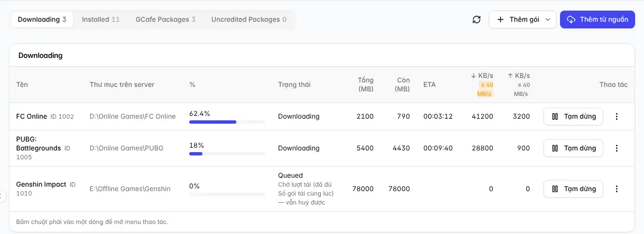The height and width of the screenshot is (234, 644).
Task: Click download speed value 41200
Action: pyautogui.click(x=482, y=116)
